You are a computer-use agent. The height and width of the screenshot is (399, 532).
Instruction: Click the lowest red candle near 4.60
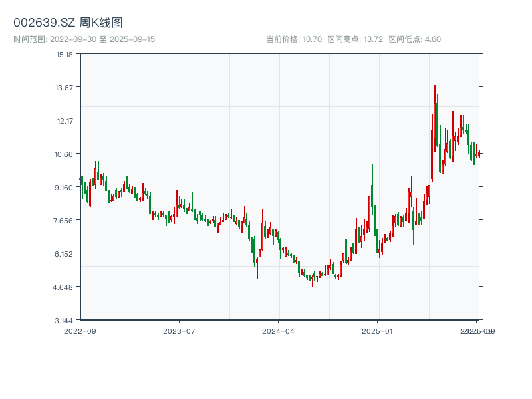click(x=313, y=281)
